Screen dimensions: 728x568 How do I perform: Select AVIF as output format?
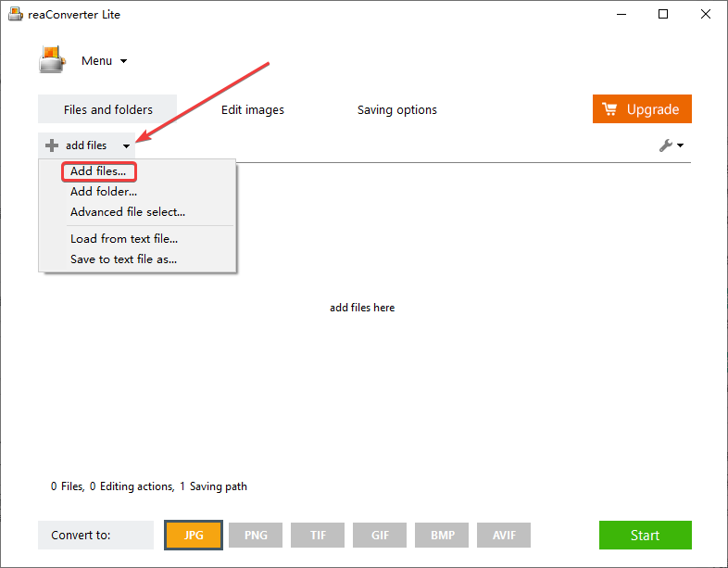coord(504,535)
